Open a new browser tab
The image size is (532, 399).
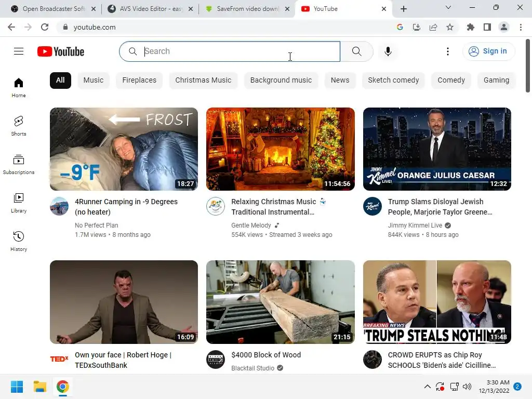tap(403, 9)
